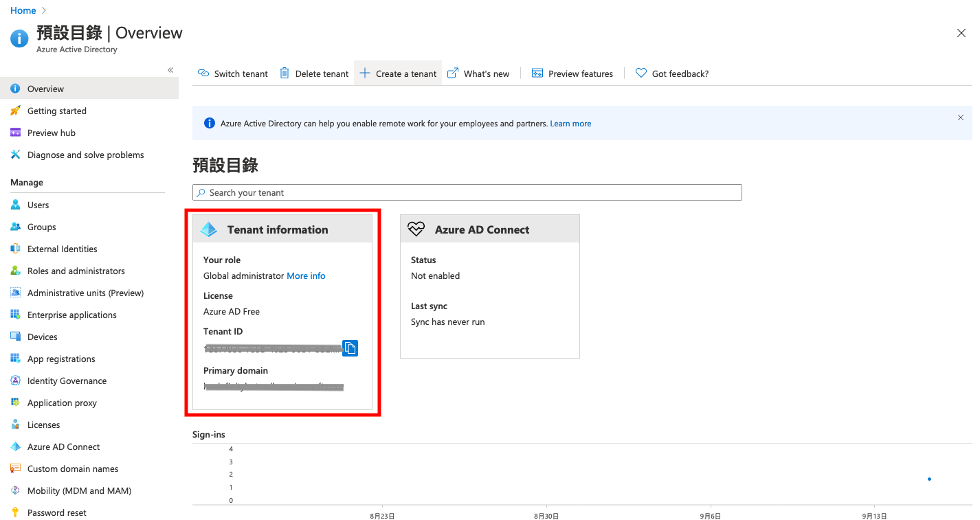Click the Preview hub icon

pyautogui.click(x=15, y=133)
